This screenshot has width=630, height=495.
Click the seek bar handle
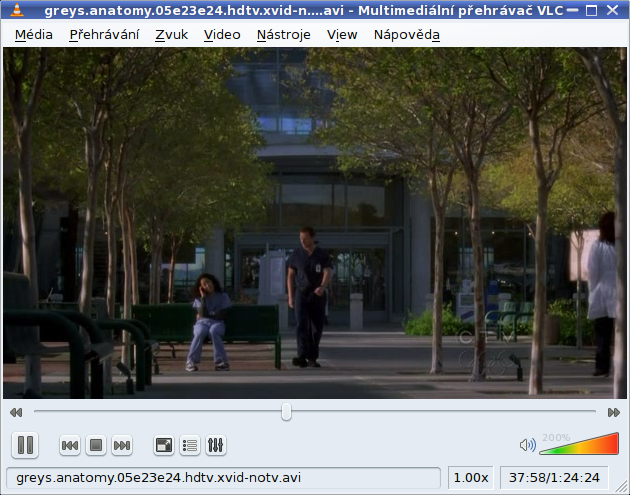[x=286, y=412]
